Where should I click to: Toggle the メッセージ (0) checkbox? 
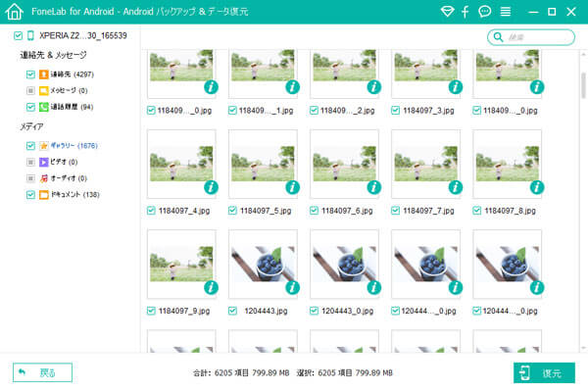tap(30, 90)
